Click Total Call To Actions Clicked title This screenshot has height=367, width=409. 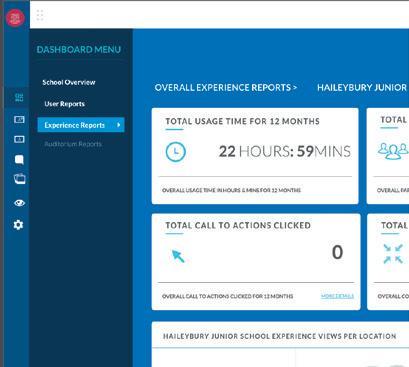tap(238, 225)
